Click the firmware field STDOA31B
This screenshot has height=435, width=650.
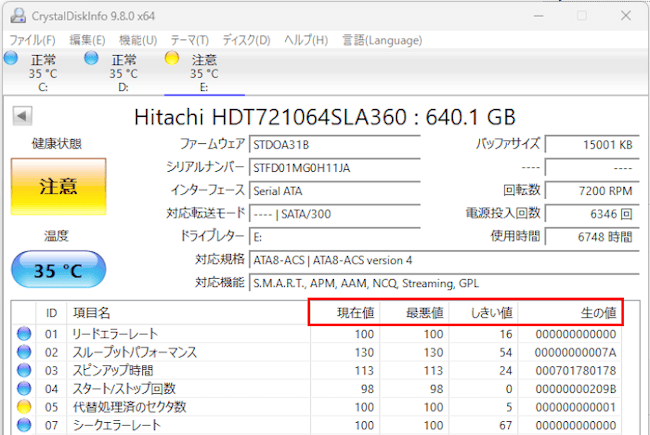coord(335,145)
